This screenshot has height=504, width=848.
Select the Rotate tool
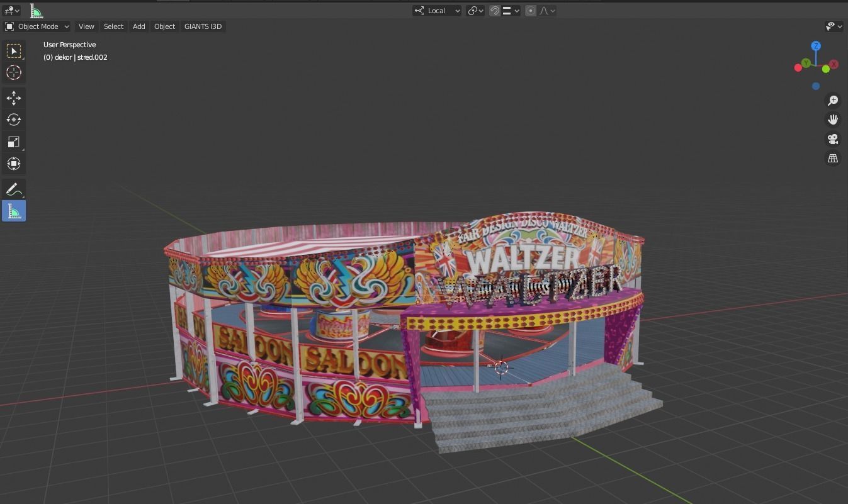click(x=14, y=119)
